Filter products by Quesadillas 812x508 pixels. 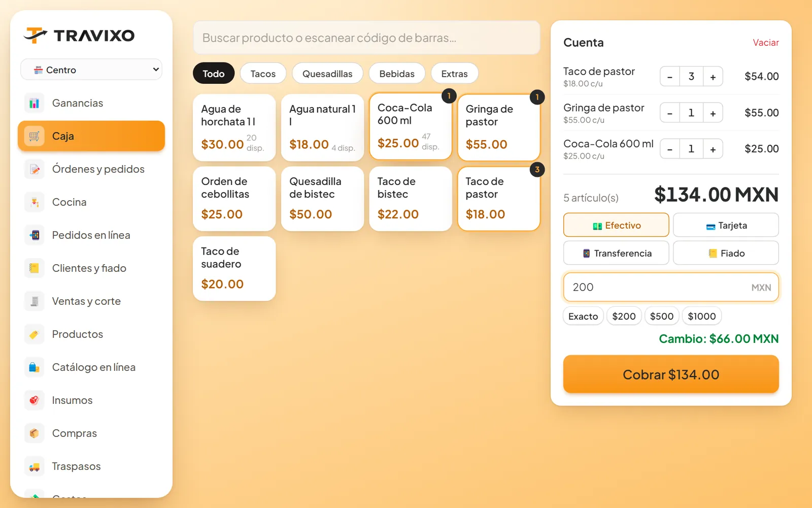(327, 74)
